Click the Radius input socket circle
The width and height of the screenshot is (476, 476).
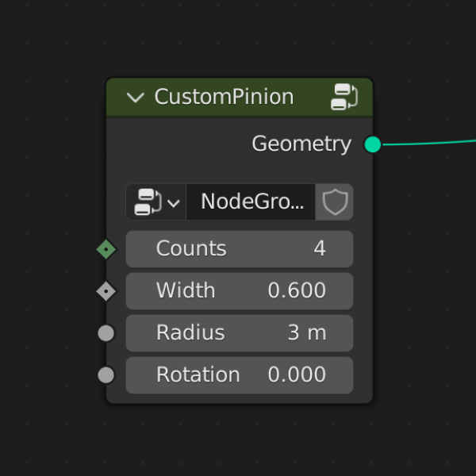[106, 333]
